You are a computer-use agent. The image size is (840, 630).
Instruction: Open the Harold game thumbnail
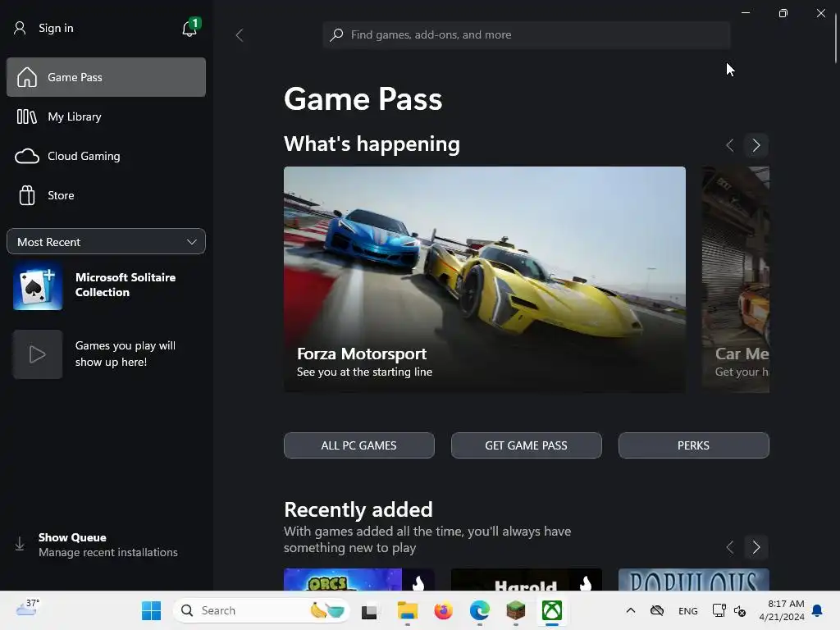(x=526, y=580)
